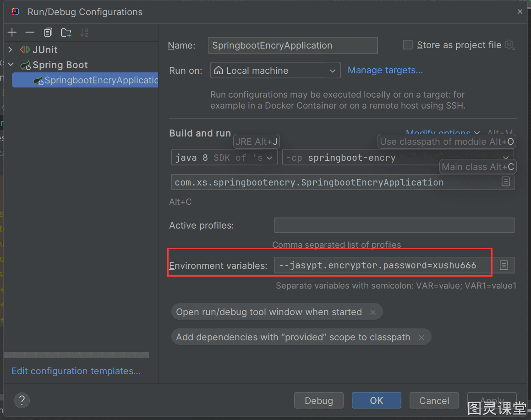Image resolution: width=531 pixels, height=420 pixels.
Task: Collapse the Spring Boot tree node
Action: (x=11, y=64)
